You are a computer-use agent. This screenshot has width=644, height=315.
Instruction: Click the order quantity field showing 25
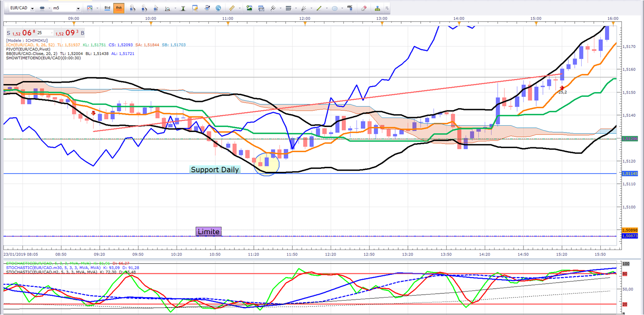[x=45, y=33]
